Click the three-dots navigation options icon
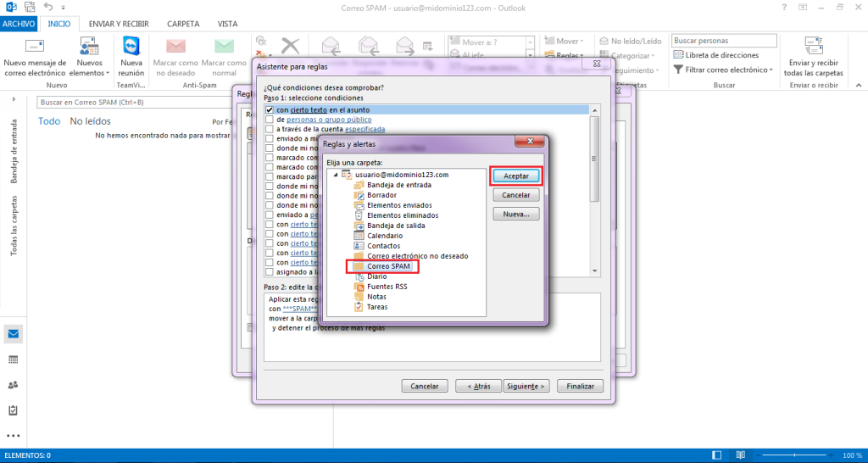868x463 pixels. click(x=14, y=436)
